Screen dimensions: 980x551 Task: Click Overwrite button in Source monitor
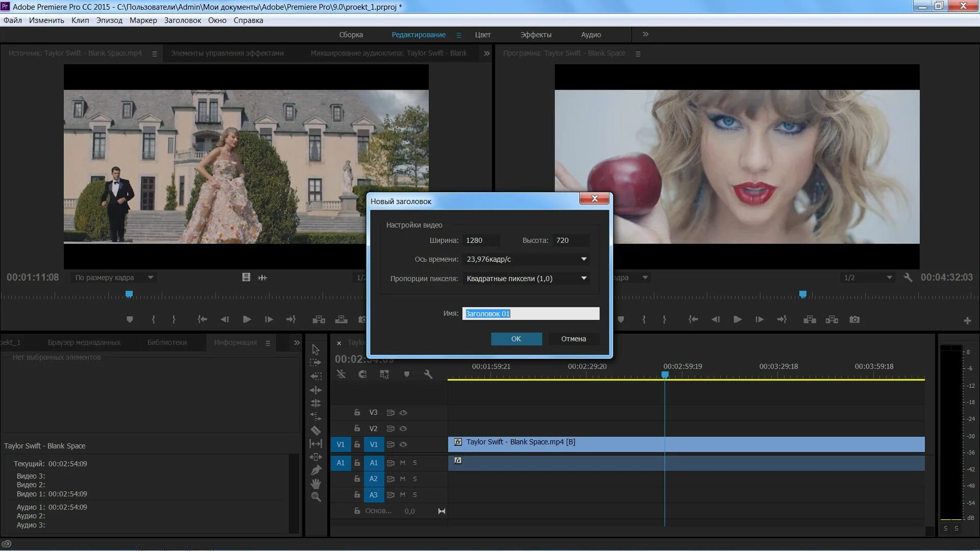(341, 319)
